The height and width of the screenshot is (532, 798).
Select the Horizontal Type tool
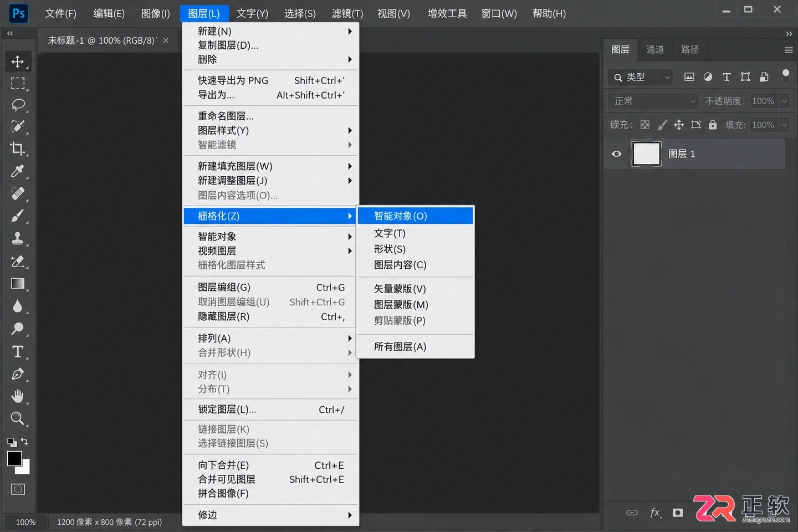click(x=18, y=352)
